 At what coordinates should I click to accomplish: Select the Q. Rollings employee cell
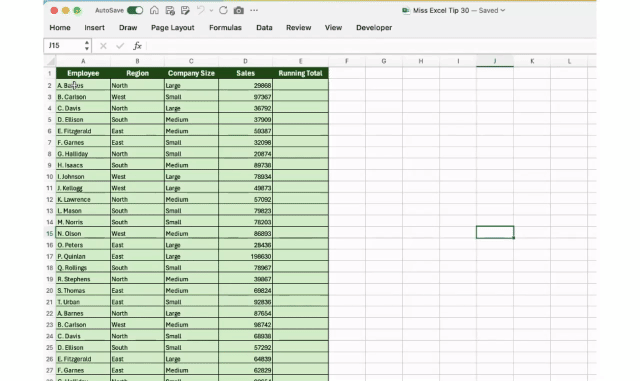83,268
